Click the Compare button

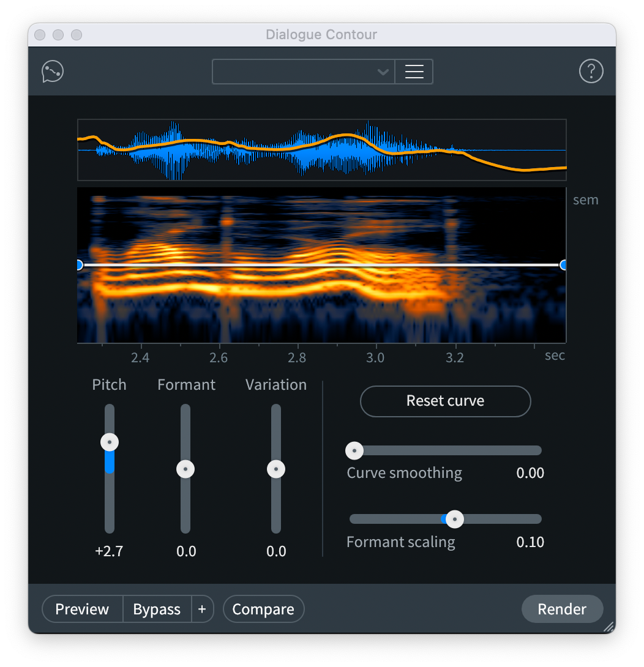point(263,609)
